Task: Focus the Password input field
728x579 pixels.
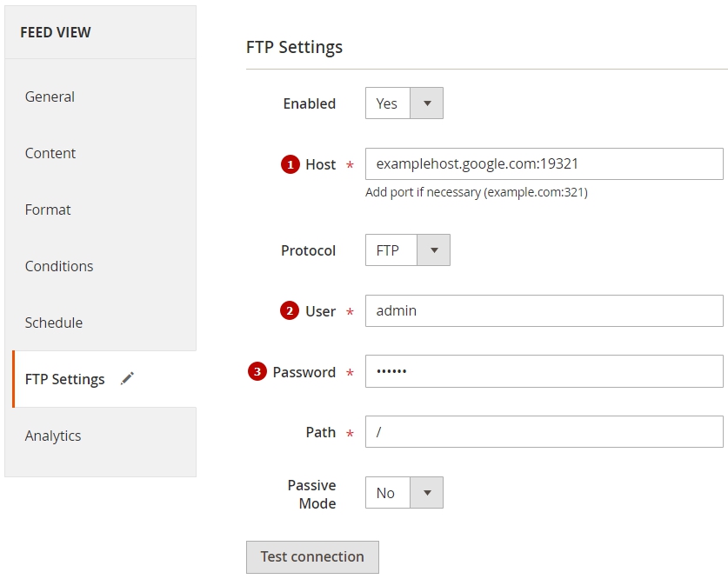Action: (x=544, y=371)
